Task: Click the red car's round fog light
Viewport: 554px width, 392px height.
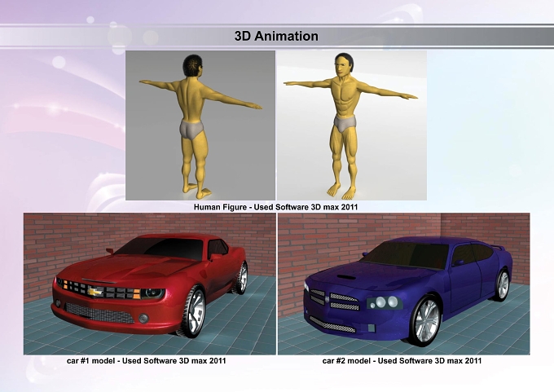Action: coord(143,318)
